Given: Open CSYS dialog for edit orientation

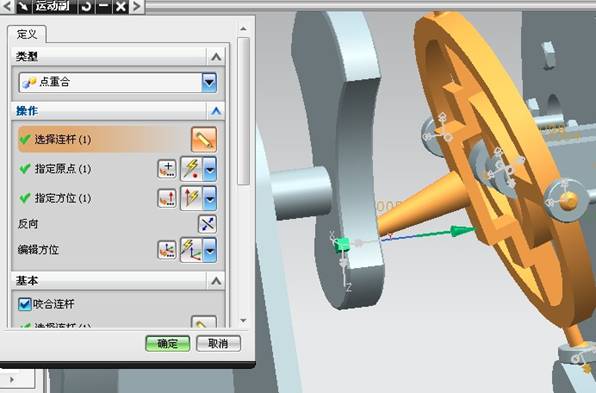Looking at the screenshot, I should [x=167, y=250].
